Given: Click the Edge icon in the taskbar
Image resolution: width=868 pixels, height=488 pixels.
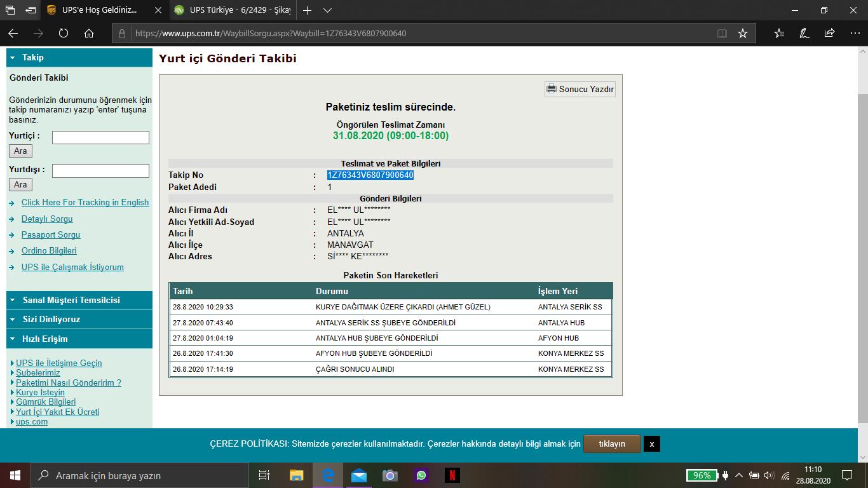Looking at the screenshot, I should (x=328, y=475).
